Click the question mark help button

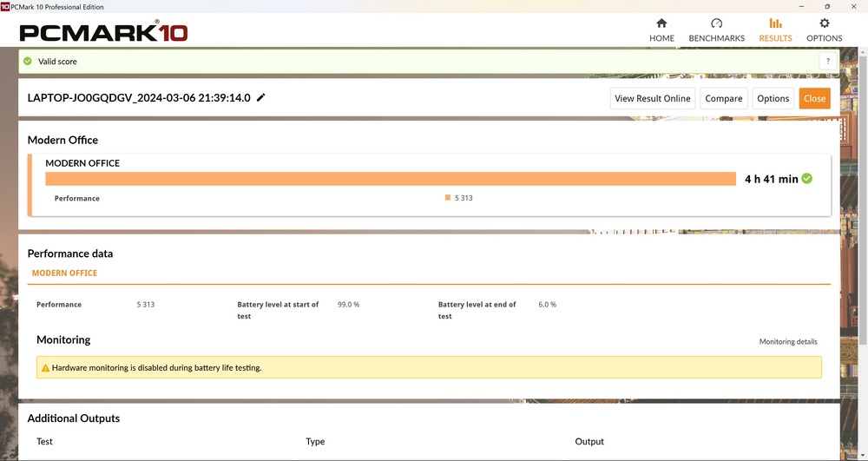pyautogui.click(x=828, y=62)
